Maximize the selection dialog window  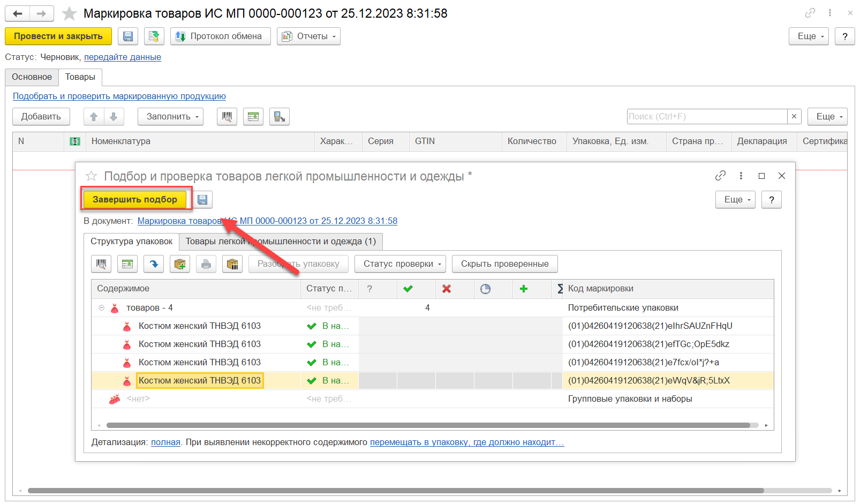coord(761,176)
